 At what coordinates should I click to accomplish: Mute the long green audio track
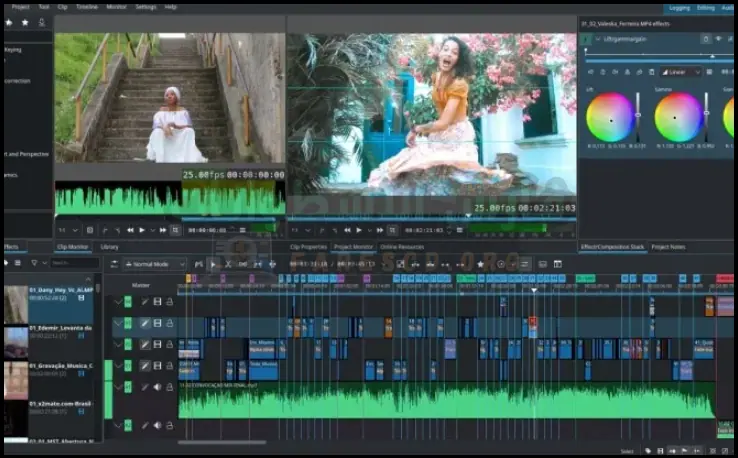(157, 387)
